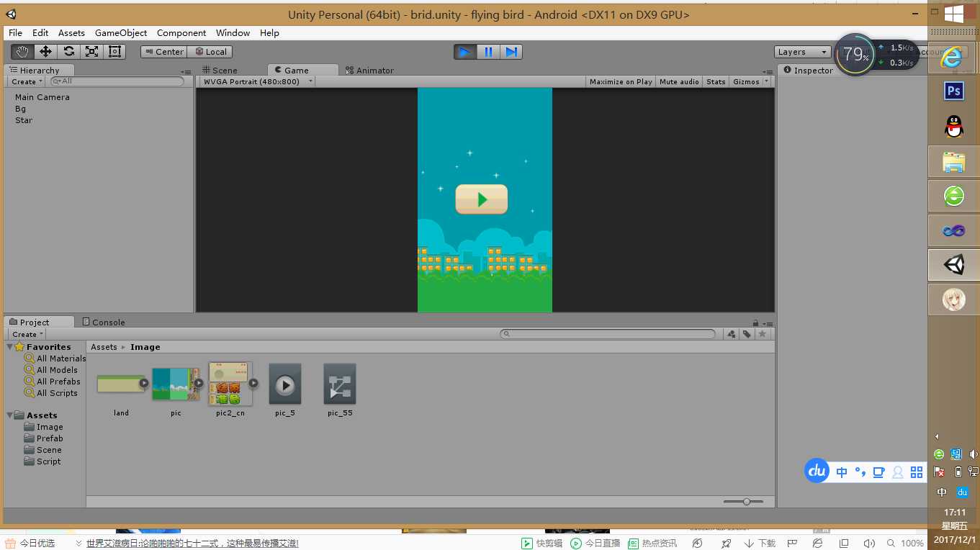Pause the running game
Image resolution: width=980 pixels, height=550 pixels.
pyautogui.click(x=488, y=52)
